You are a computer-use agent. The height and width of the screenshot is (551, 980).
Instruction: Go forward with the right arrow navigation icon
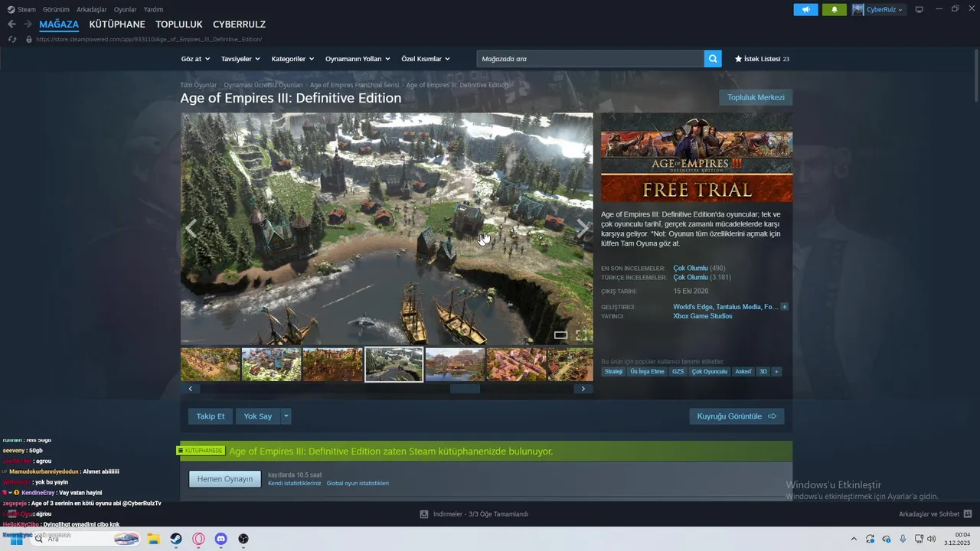28,24
